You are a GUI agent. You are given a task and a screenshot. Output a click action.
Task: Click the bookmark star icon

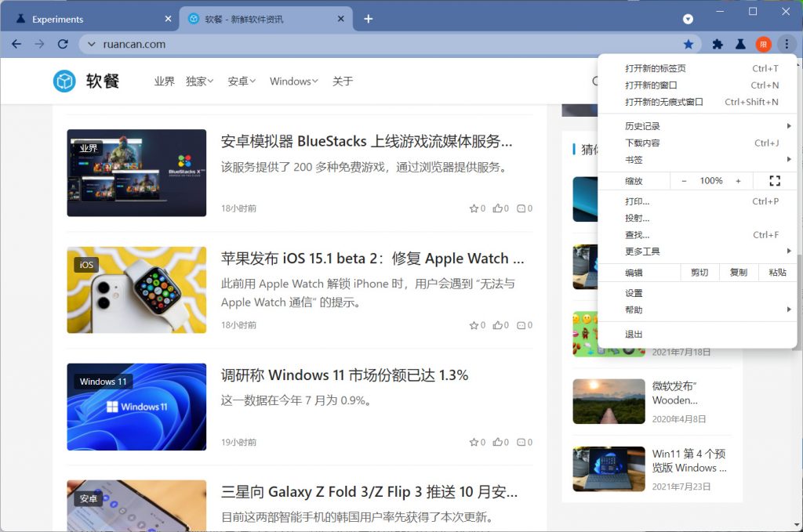688,45
